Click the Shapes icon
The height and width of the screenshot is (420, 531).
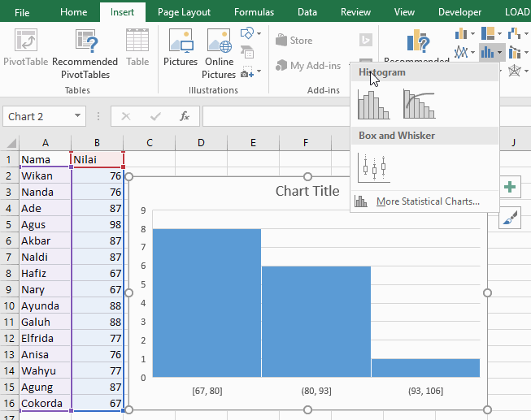point(247,33)
